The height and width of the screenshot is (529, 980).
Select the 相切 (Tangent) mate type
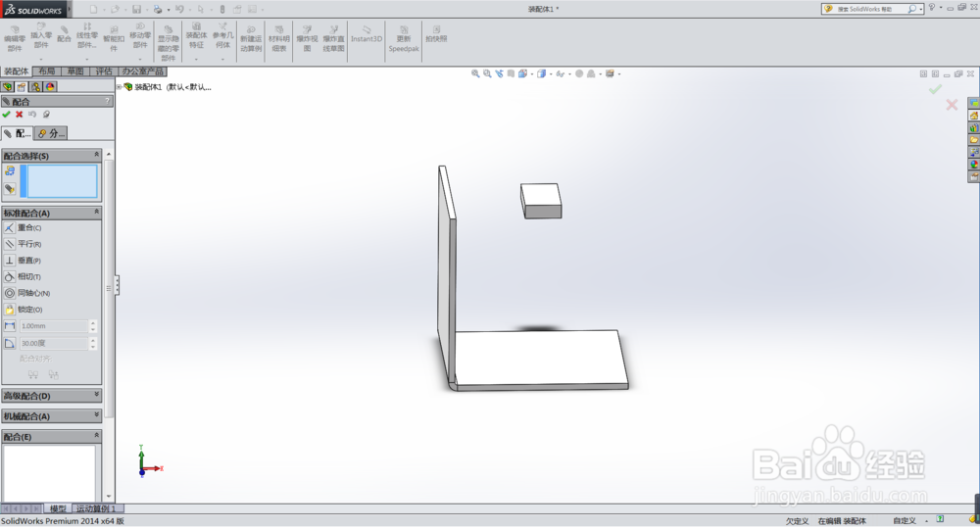[24, 276]
